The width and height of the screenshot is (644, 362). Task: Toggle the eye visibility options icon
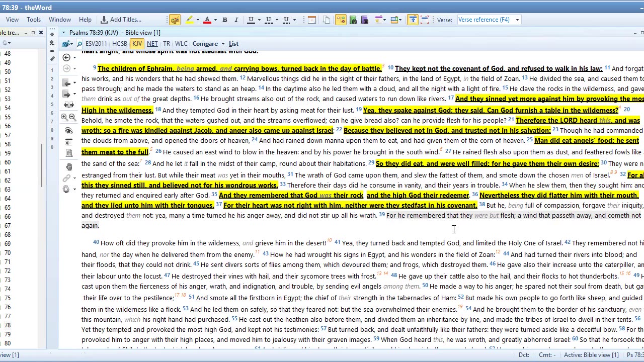click(69, 131)
